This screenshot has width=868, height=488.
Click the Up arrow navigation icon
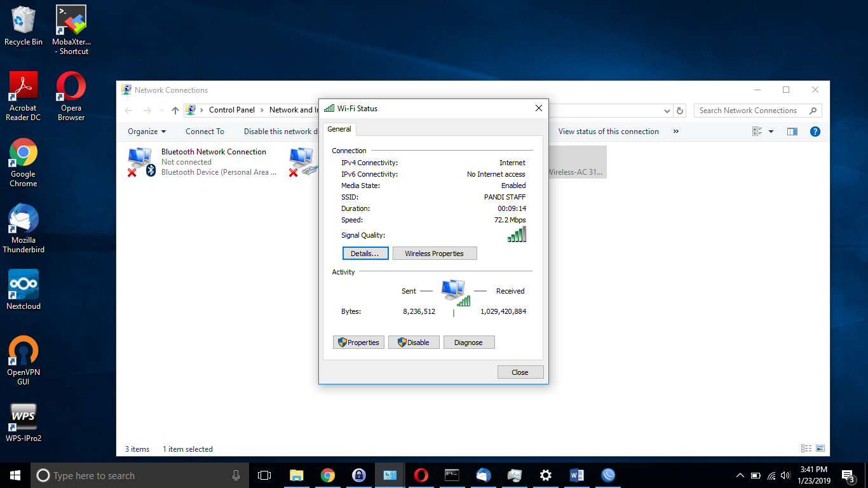click(175, 111)
